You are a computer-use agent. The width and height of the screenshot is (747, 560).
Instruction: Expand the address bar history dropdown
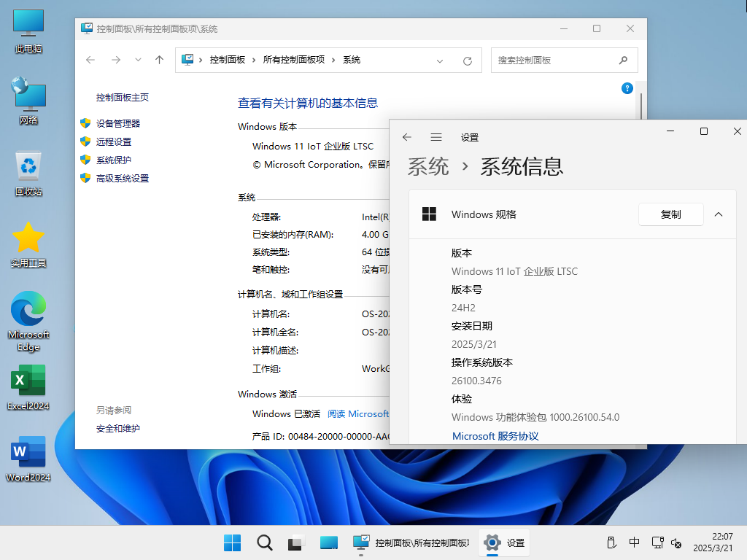coord(440,61)
